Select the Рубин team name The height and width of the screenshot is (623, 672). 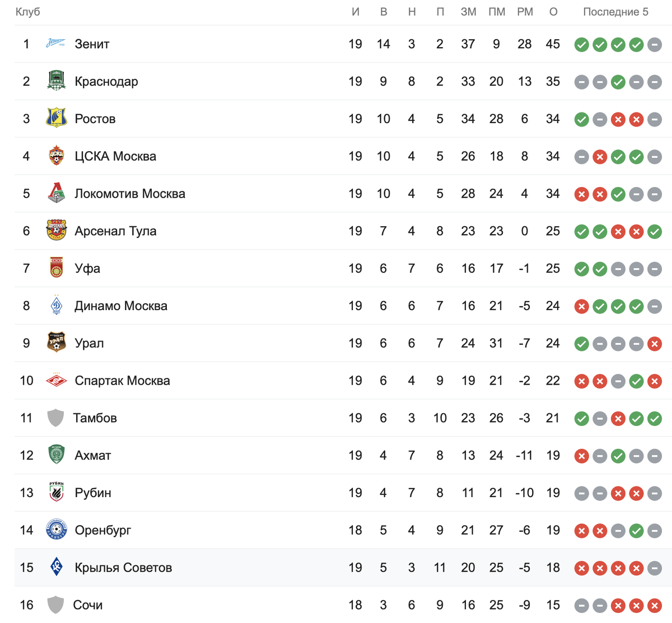[93, 493]
